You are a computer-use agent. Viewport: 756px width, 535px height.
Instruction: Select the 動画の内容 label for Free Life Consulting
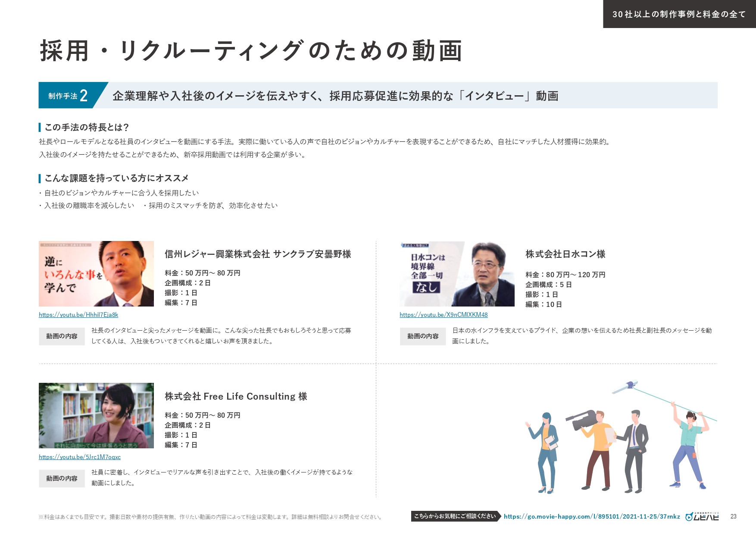[x=62, y=478]
